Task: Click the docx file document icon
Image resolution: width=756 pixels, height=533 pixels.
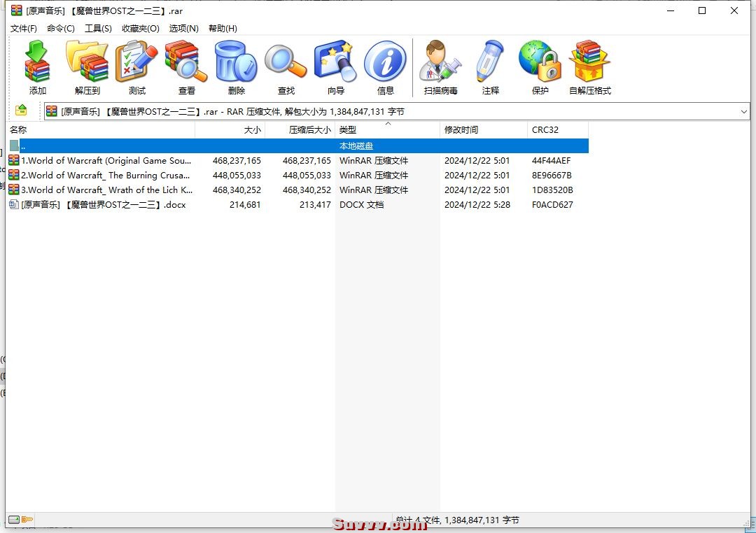Action: pos(14,204)
